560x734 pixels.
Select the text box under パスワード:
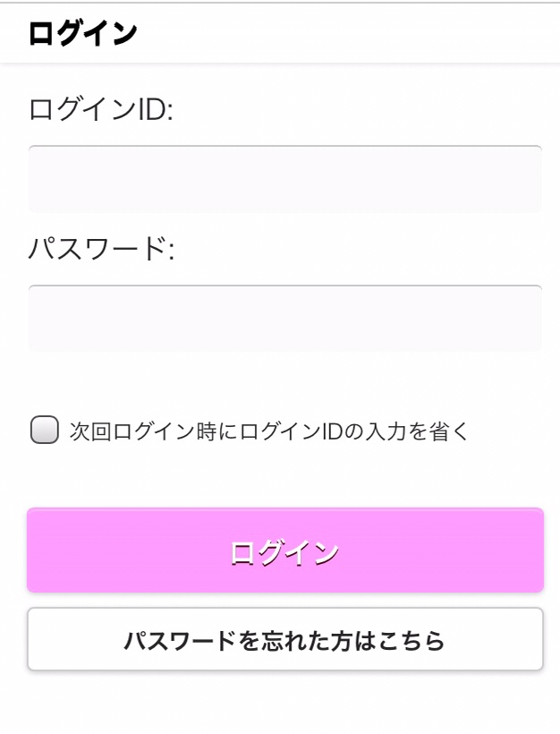tap(284, 319)
